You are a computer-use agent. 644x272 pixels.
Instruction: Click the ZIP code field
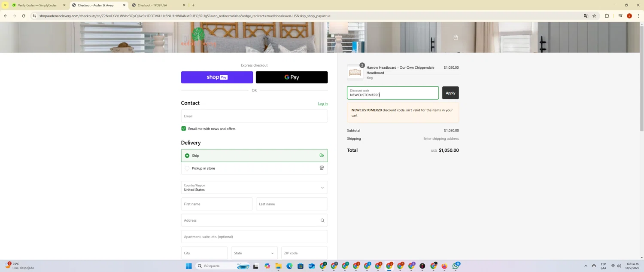point(304,253)
